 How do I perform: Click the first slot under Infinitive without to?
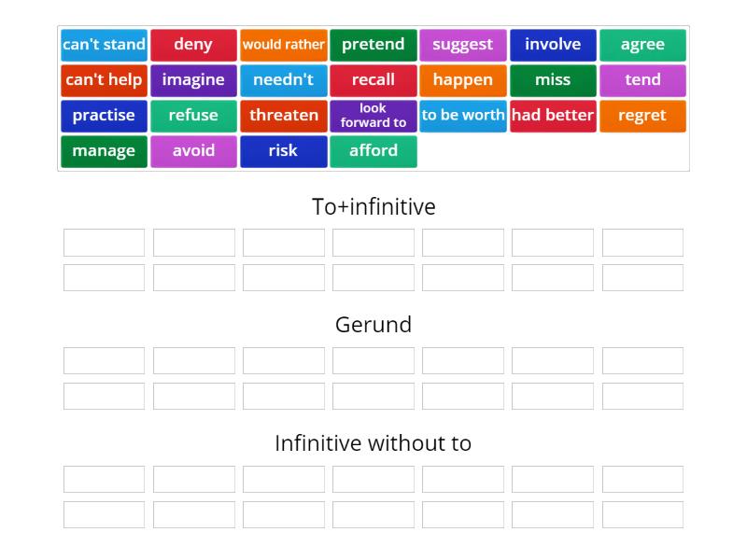pos(103,479)
